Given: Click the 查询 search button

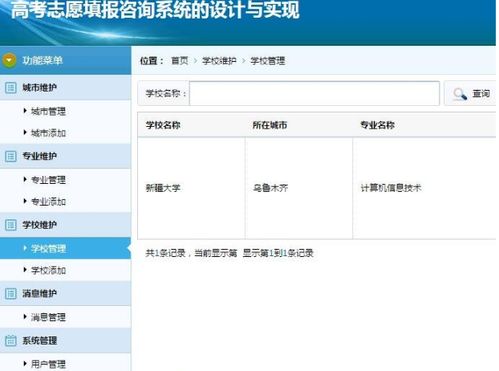Looking at the screenshot, I should [471, 94].
